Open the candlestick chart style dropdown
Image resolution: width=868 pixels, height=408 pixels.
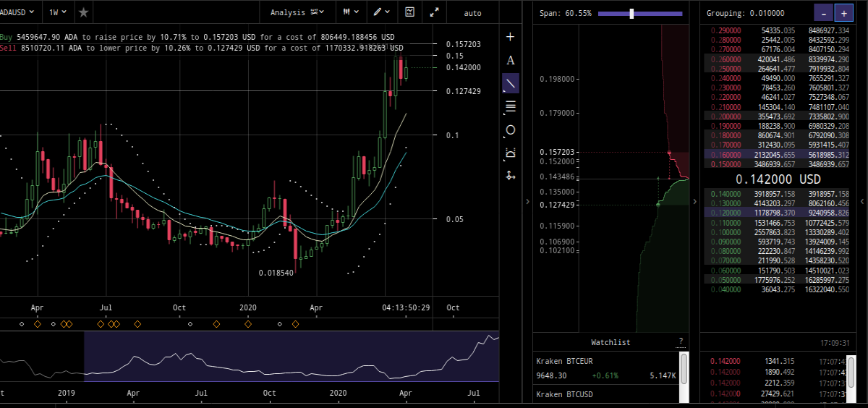(x=352, y=12)
